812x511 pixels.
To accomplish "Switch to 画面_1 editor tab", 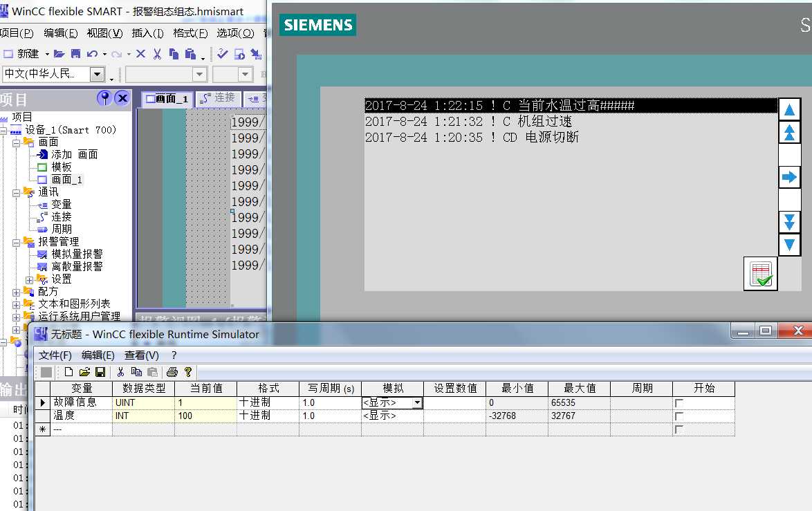I will pos(167,98).
